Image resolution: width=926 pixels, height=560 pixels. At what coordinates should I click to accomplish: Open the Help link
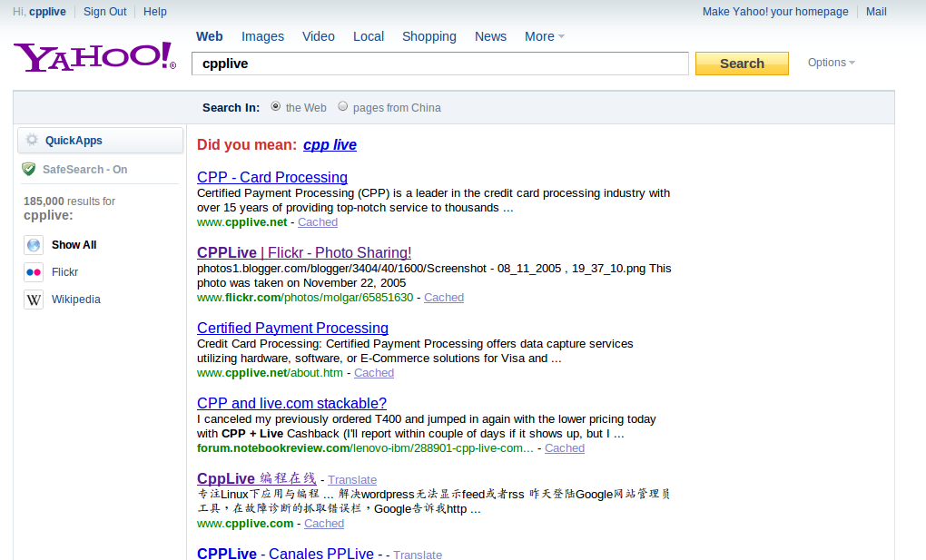(x=155, y=12)
